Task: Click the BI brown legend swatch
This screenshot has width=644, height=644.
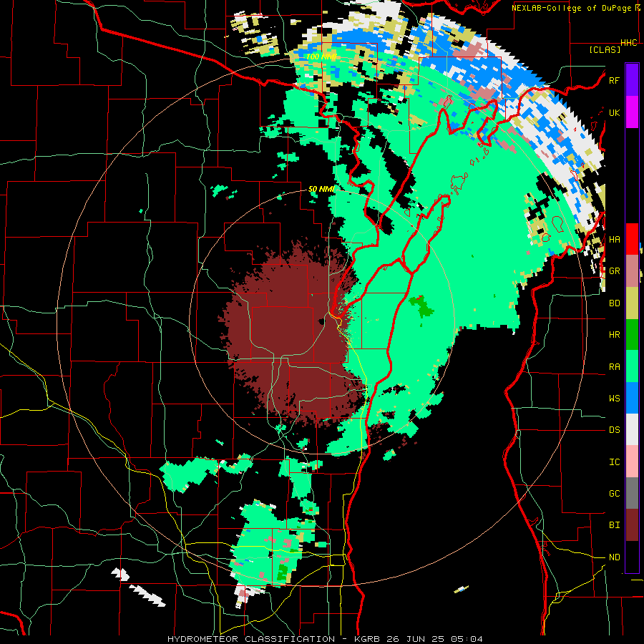Action: point(632,525)
